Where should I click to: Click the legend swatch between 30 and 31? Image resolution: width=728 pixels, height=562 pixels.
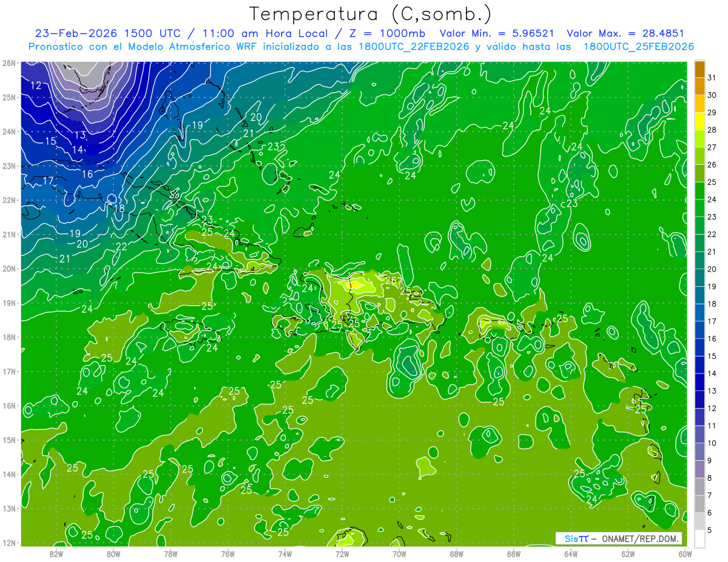(x=699, y=85)
